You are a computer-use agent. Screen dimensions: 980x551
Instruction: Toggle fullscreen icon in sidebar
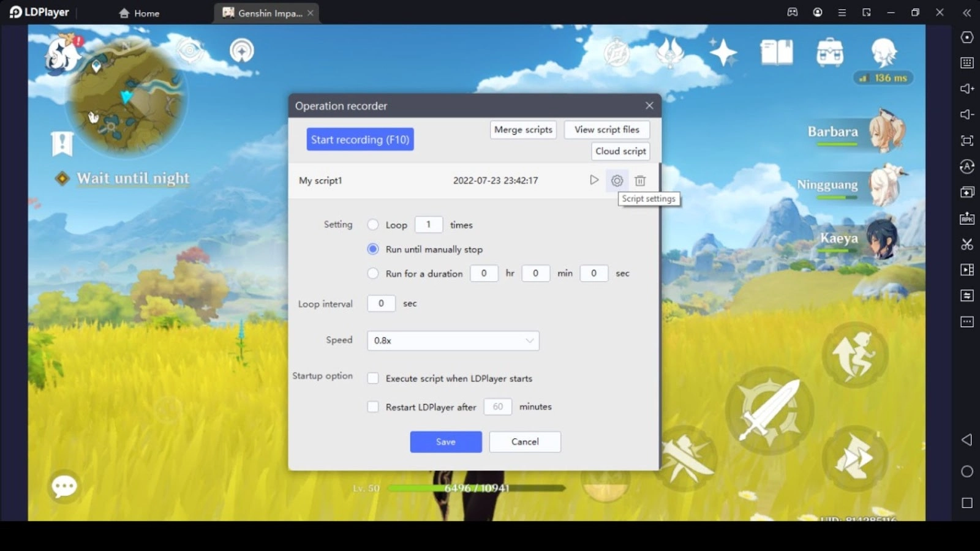(967, 141)
